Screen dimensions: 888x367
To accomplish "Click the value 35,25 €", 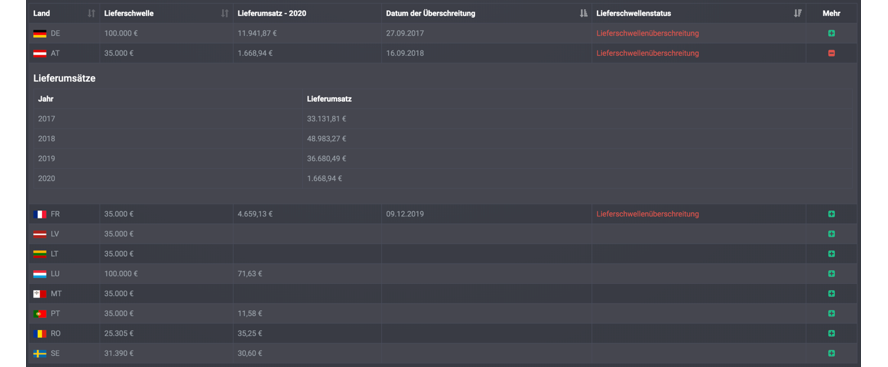I will pos(250,334).
